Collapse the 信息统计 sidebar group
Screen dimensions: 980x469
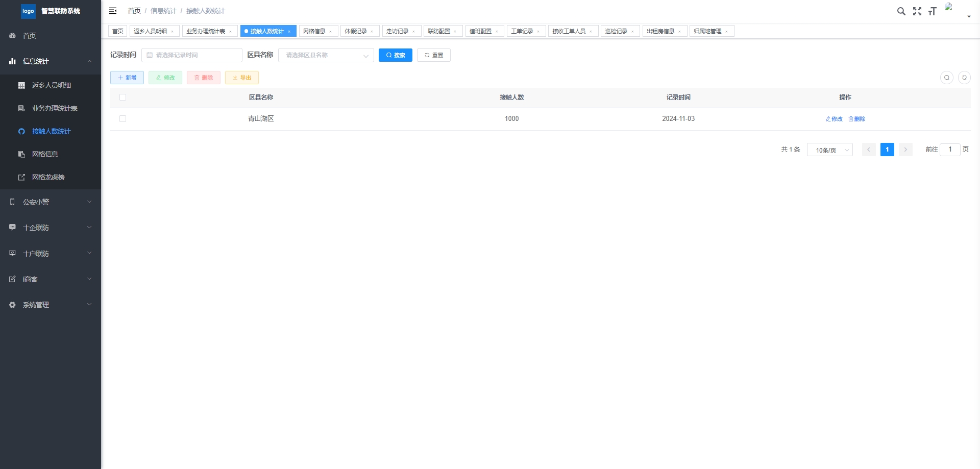[51, 61]
